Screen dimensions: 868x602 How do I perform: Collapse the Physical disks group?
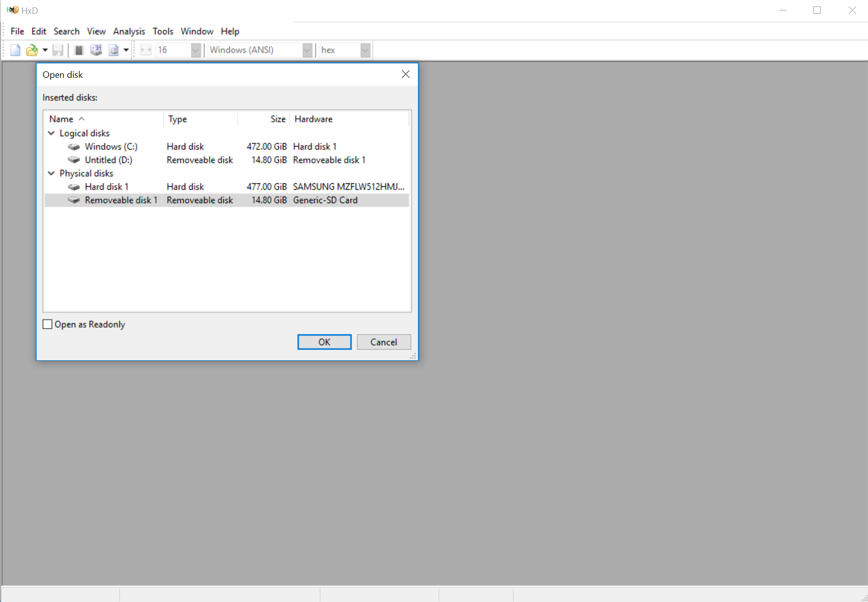51,173
